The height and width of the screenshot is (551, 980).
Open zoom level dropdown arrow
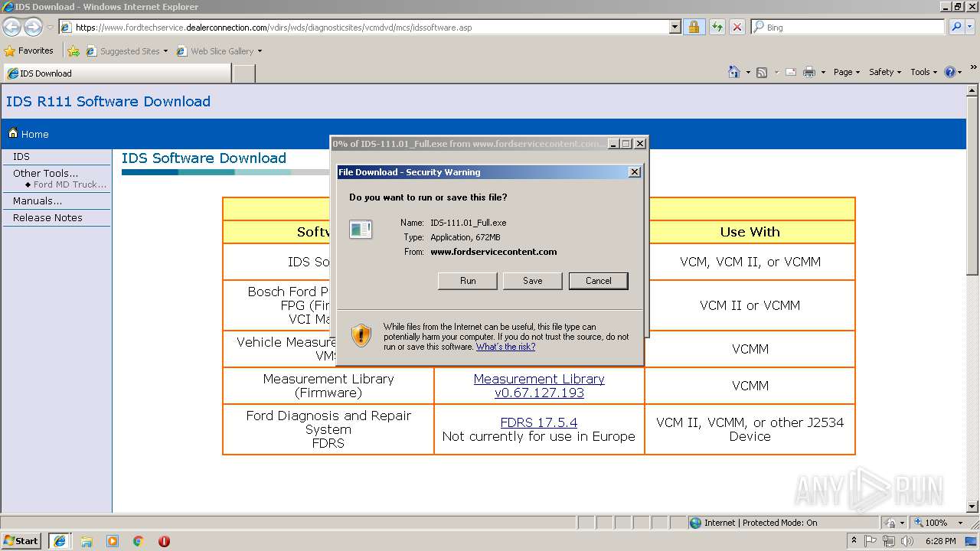click(960, 523)
